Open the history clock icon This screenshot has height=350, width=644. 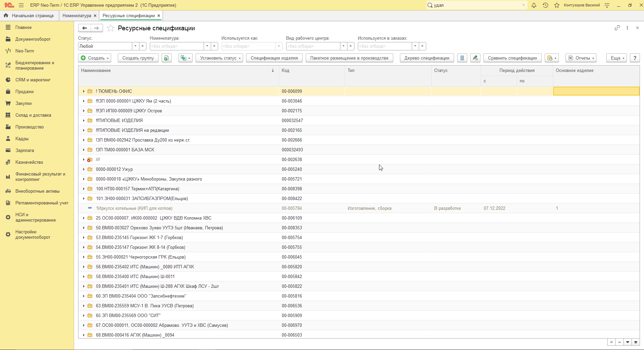click(545, 5)
